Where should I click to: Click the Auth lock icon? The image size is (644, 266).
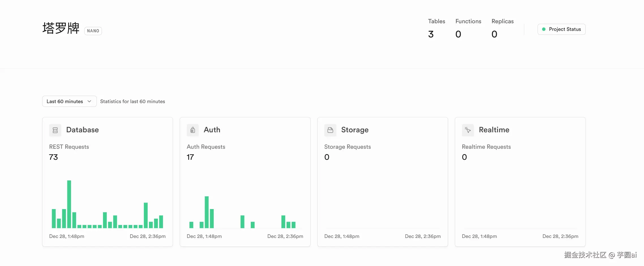[x=193, y=130]
